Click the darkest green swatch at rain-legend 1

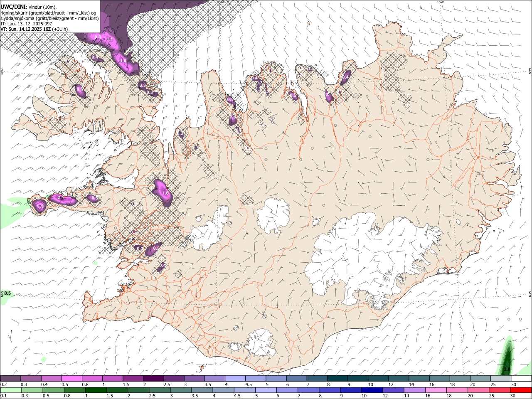pyautogui.click(x=96, y=390)
